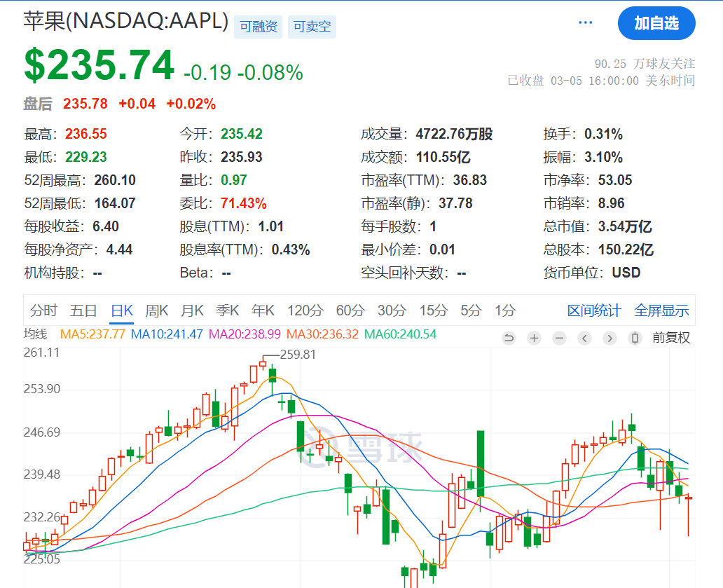Toggle the MA60 moving average line

point(399,334)
